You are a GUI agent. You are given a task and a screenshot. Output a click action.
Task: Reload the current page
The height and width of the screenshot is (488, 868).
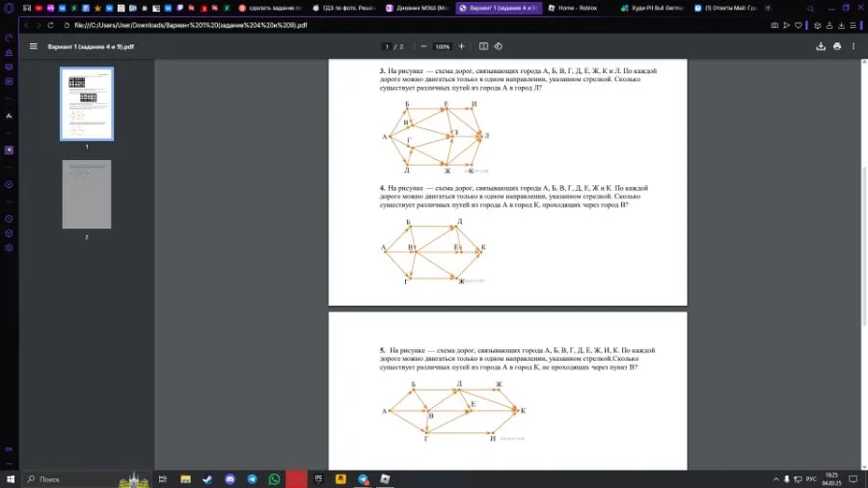tap(50, 25)
